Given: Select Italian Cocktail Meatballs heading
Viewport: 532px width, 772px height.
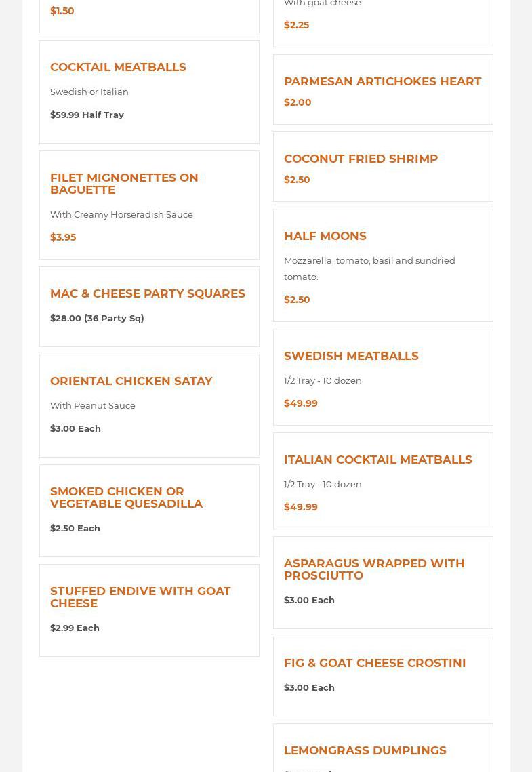Looking at the screenshot, I should coord(377,460).
